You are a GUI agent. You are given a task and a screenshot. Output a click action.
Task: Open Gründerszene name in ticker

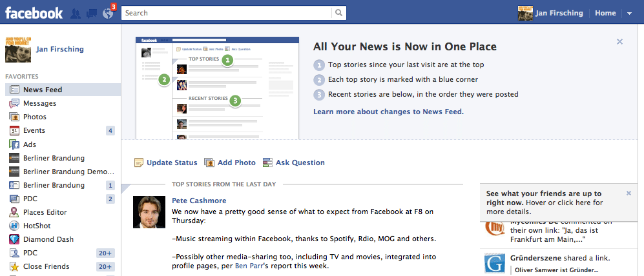click(536, 259)
